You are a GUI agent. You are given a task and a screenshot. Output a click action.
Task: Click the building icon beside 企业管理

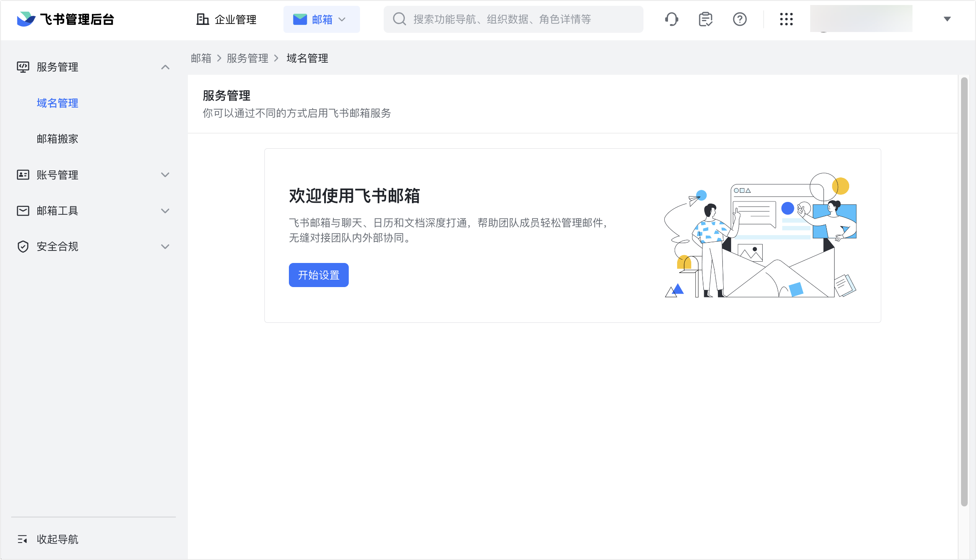202,19
